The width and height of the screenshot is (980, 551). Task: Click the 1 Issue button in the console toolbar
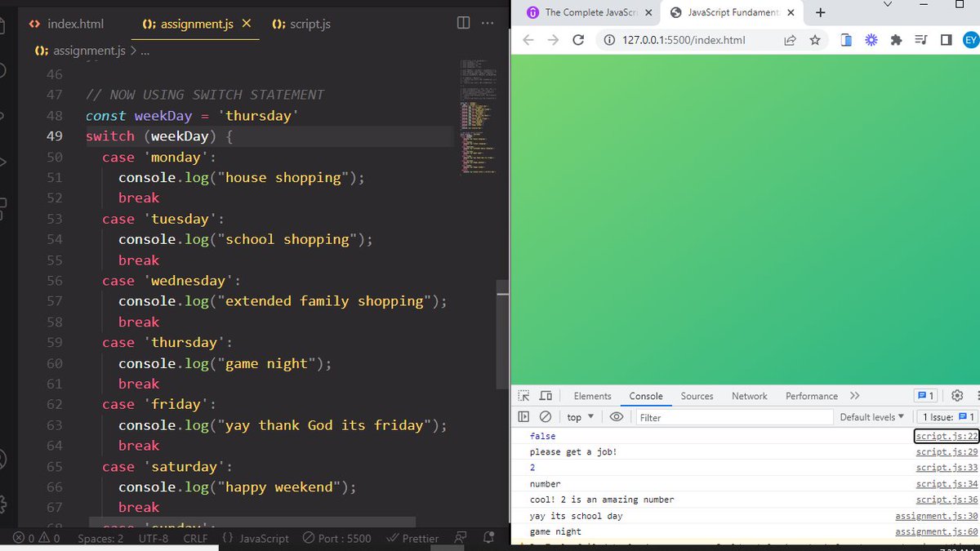948,417
